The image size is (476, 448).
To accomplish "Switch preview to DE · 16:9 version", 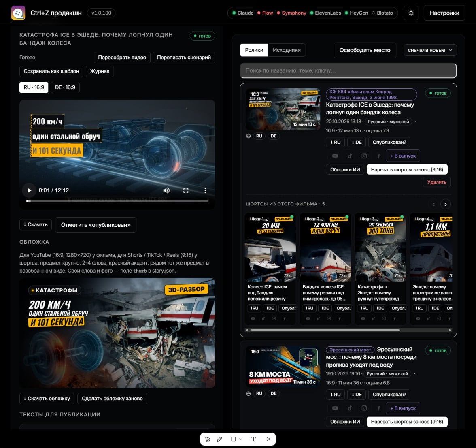I will [x=65, y=87].
